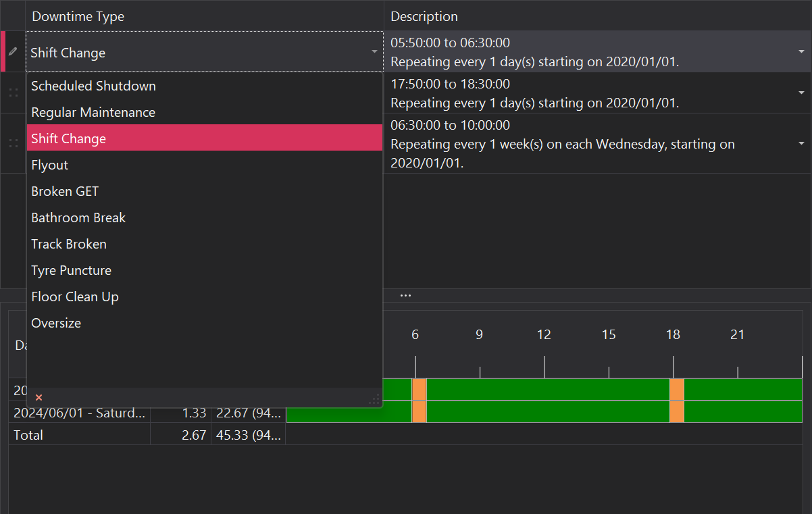812x514 pixels.
Task: Expand the 05:50:00 to 06:30:00 description dropdown
Action: (801, 52)
